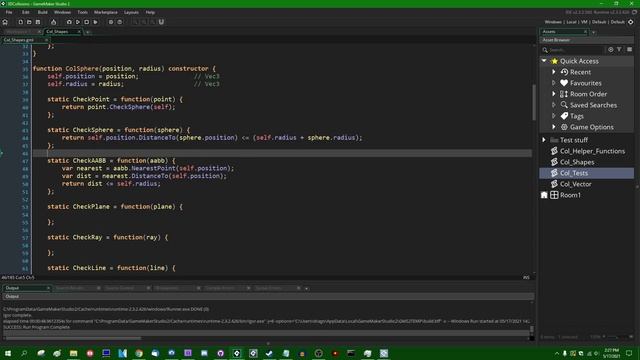Expand the Recent group
The width and height of the screenshot is (640, 360).
tap(554, 72)
